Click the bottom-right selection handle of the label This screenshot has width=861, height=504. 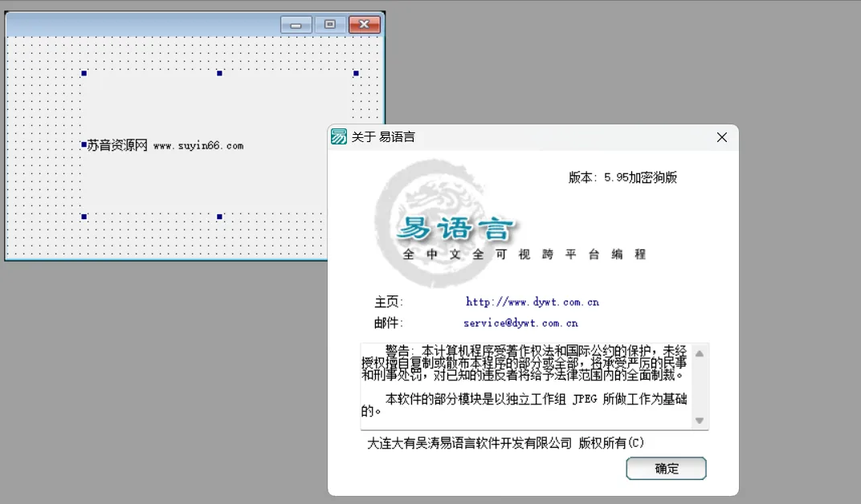(x=355, y=215)
